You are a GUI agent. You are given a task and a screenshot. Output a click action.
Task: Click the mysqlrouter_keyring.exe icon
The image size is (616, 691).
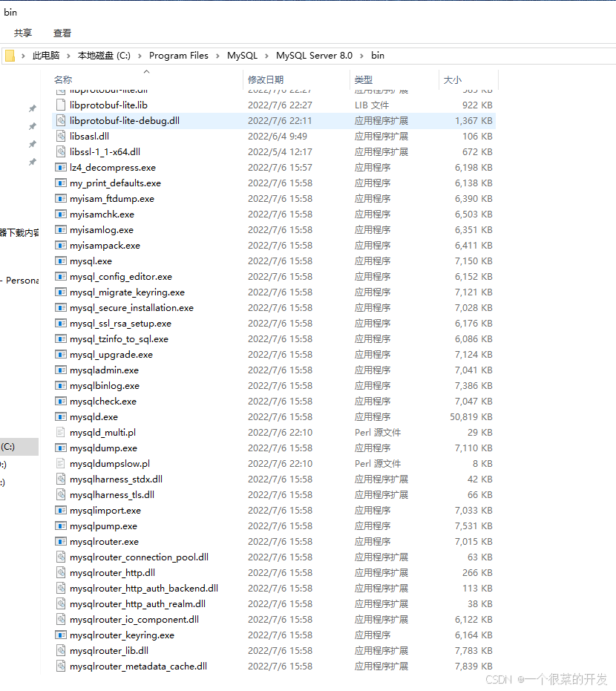pyautogui.click(x=61, y=635)
